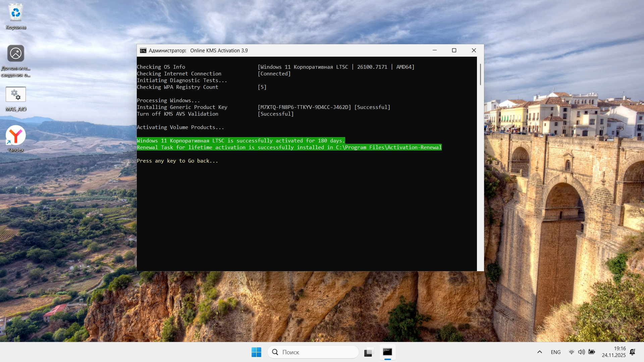Viewport: 644px width, 362px height.
Task: Open the MAS_AIO desktop file
Action: click(x=16, y=95)
